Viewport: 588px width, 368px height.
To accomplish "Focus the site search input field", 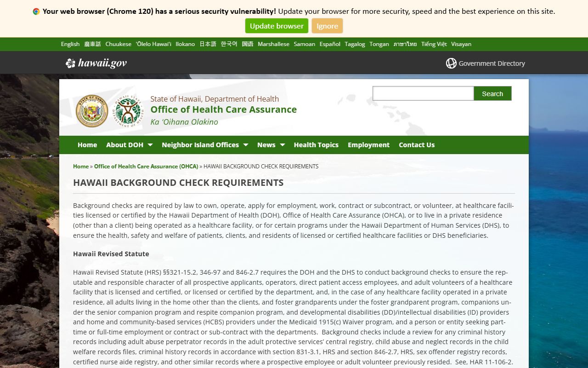I will tap(423, 93).
